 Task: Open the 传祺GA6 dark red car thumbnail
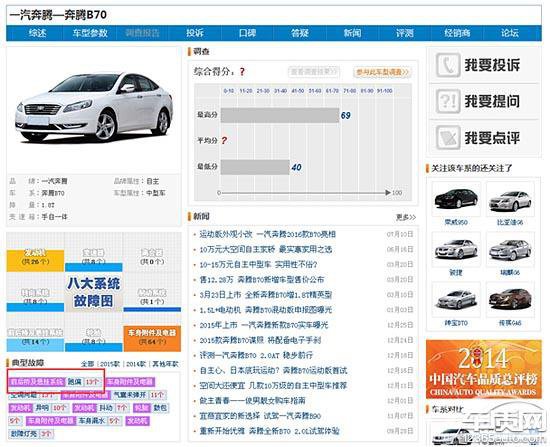click(510, 299)
